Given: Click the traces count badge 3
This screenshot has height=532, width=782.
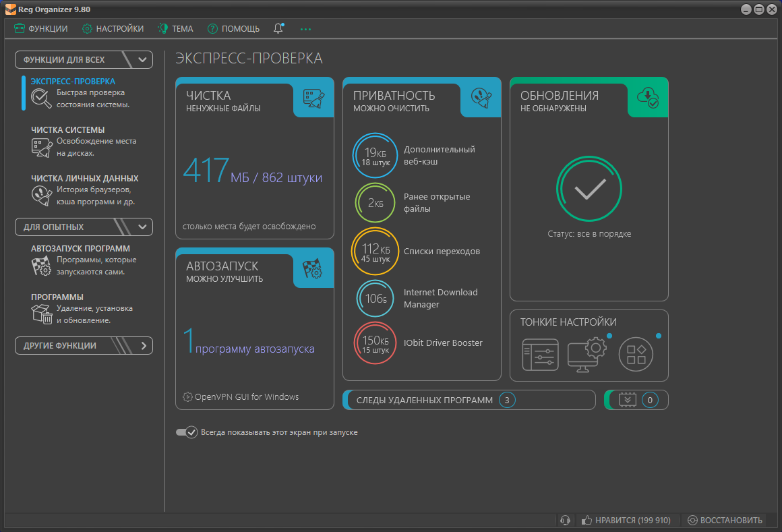Looking at the screenshot, I should click(x=507, y=400).
